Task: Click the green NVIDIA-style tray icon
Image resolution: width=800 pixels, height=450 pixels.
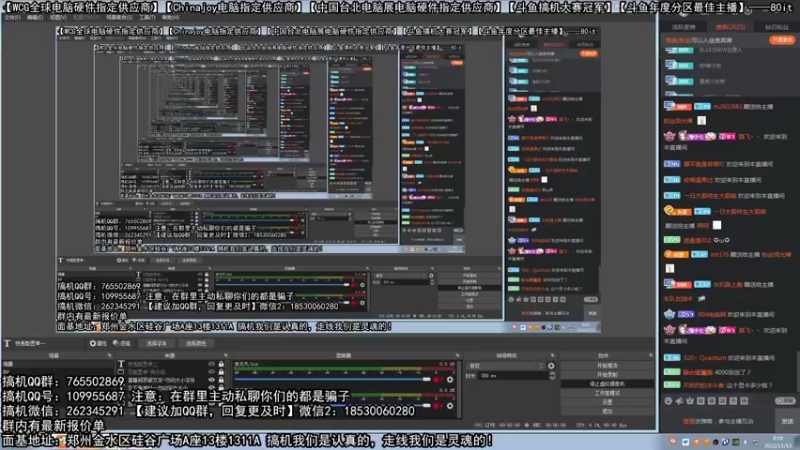Action: click(x=735, y=442)
